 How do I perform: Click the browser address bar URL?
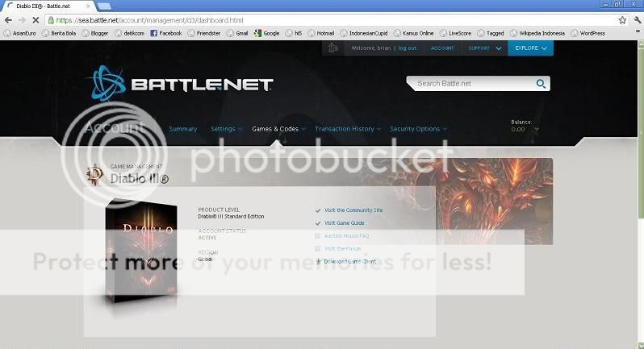[x=149, y=20]
